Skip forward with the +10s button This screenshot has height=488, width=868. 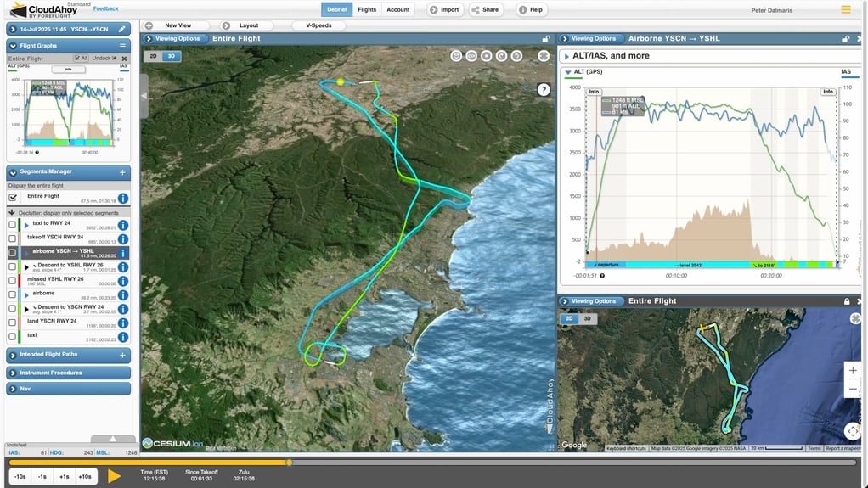coord(84,477)
